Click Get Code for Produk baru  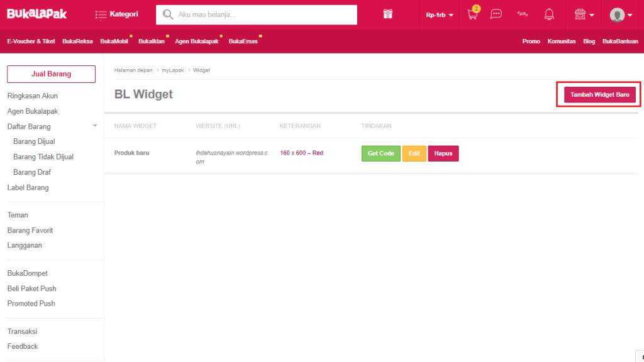[x=380, y=153]
